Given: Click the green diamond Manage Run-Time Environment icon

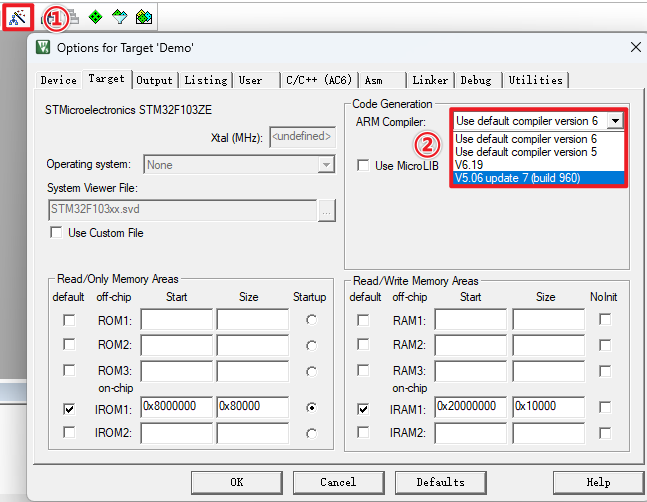Looking at the screenshot, I should [95, 17].
